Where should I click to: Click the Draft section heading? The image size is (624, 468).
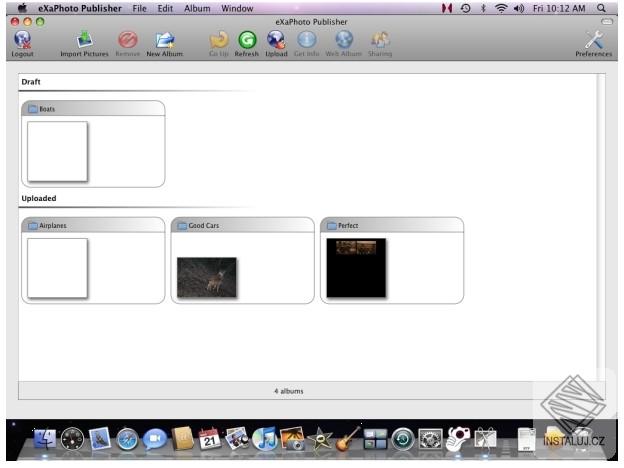click(x=31, y=82)
